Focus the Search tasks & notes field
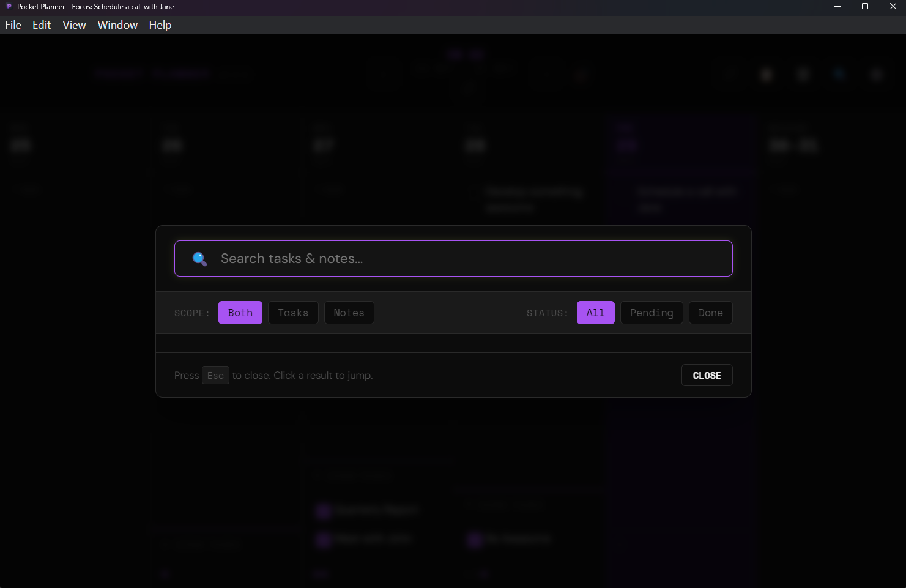906x588 pixels. [x=453, y=258]
